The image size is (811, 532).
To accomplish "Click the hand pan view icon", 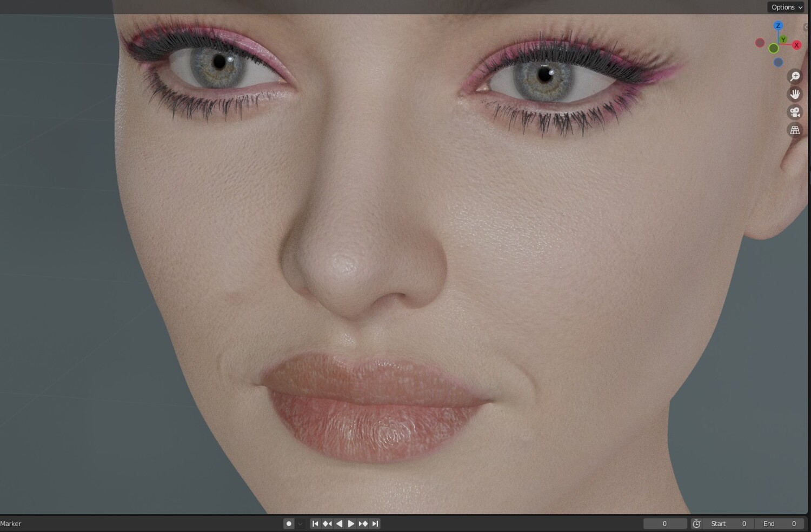I will [x=795, y=95].
